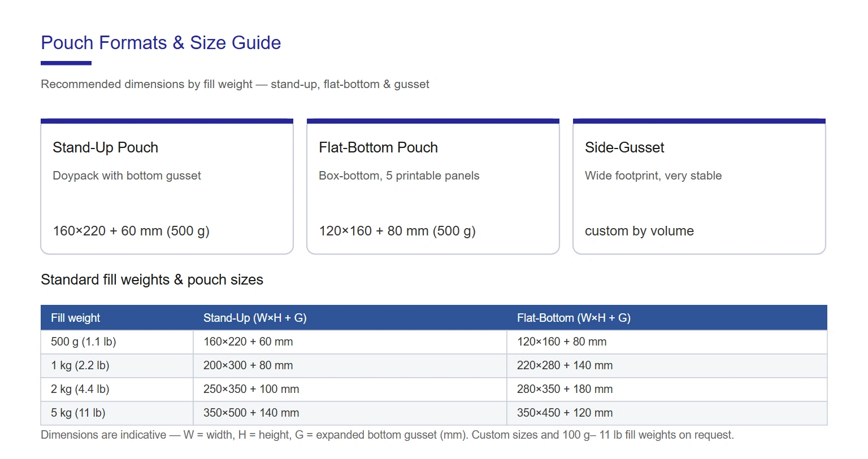
Task: Select the "5 kg (11 lb)" table cell
Action: (x=117, y=413)
